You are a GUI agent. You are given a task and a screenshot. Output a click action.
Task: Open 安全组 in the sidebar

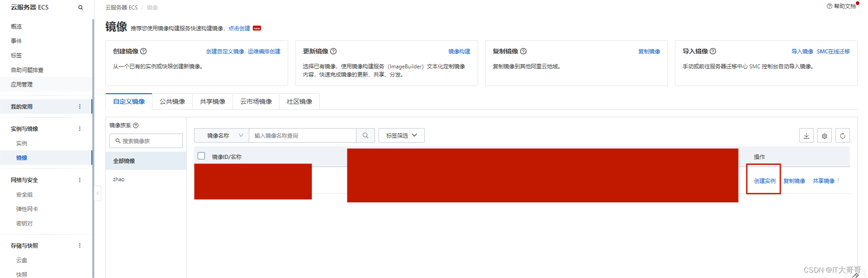coord(24,195)
